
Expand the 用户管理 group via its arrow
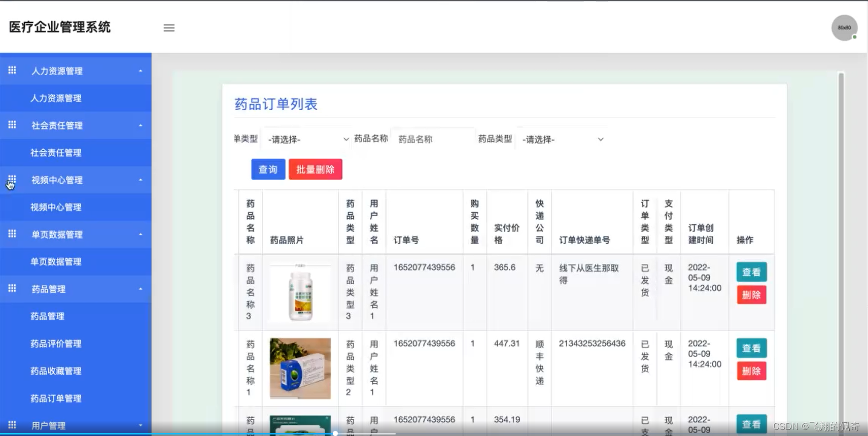[x=141, y=425]
